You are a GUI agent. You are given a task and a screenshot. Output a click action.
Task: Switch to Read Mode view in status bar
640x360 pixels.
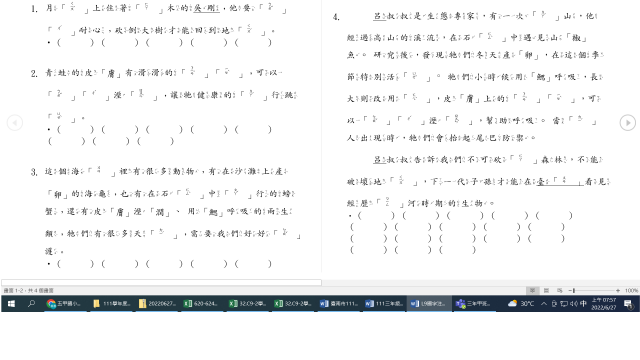tap(532, 290)
